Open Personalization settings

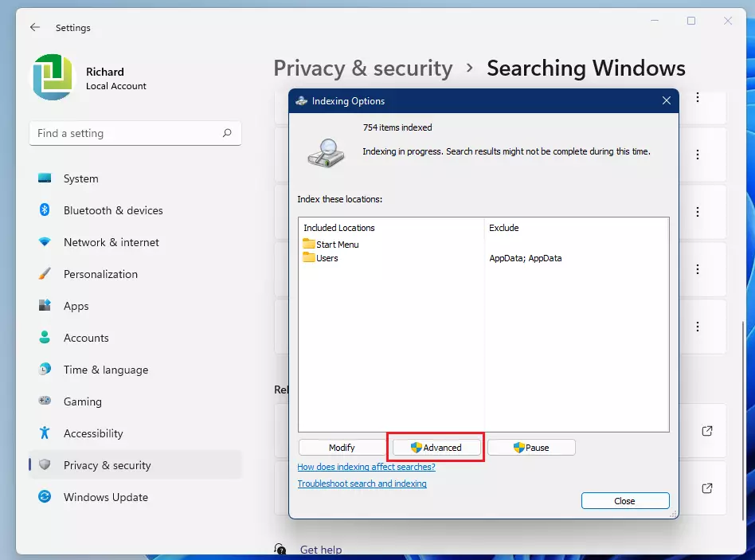[135, 274]
